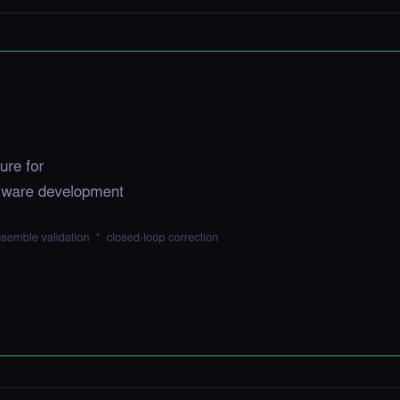Click the 'ure for' heading line
Screen dimensions: 400x400
tap(22, 166)
